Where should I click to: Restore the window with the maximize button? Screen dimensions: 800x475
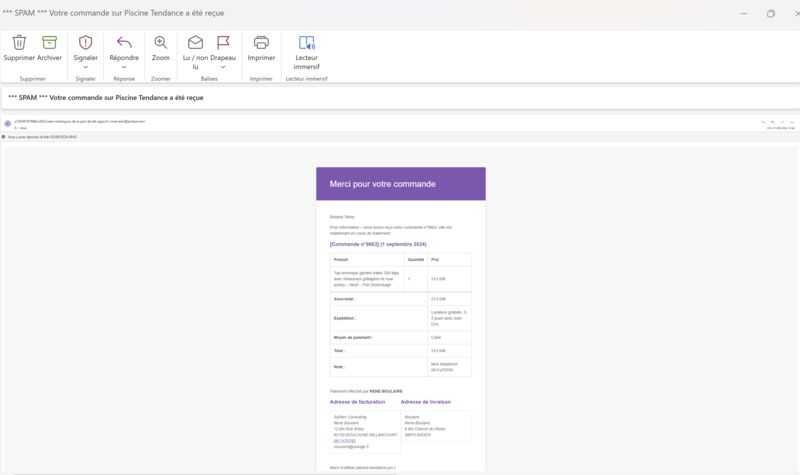pyautogui.click(x=771, y=13)
